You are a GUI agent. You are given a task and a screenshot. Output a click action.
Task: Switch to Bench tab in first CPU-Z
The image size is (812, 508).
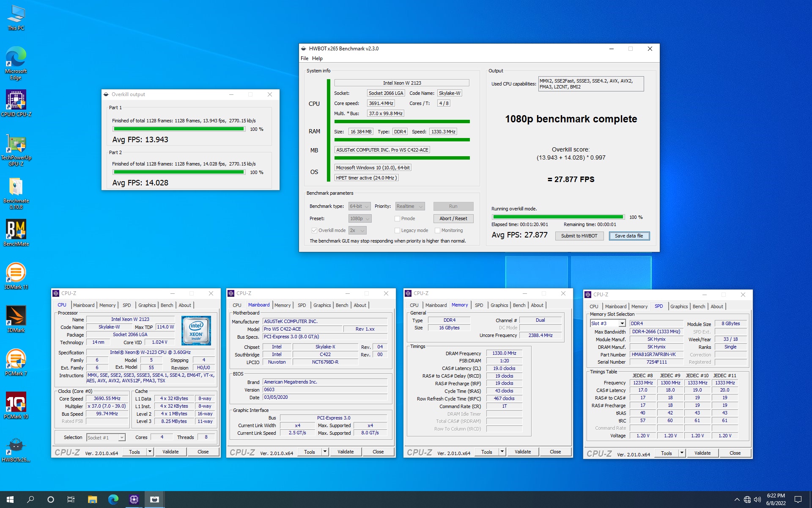point(167,305)
